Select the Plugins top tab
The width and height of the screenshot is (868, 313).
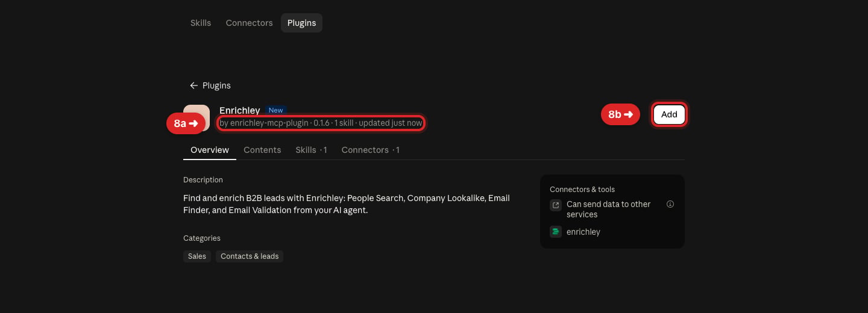click(301, 23)
